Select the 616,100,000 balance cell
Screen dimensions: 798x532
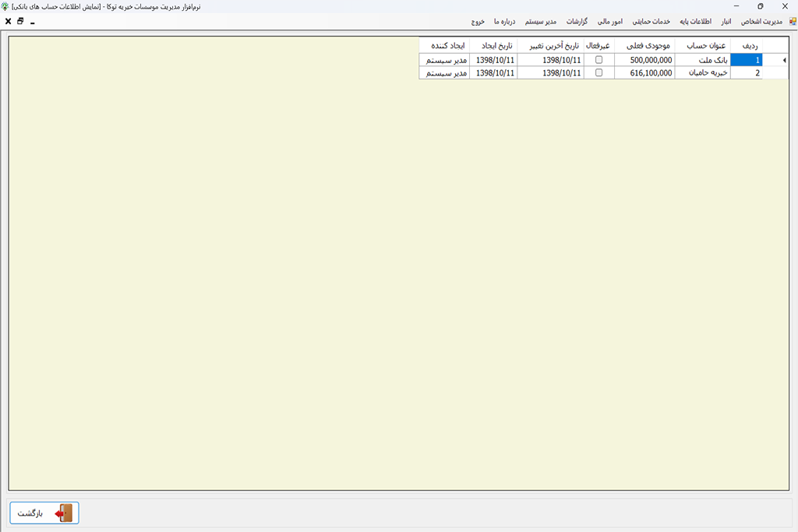pos(644,72)
